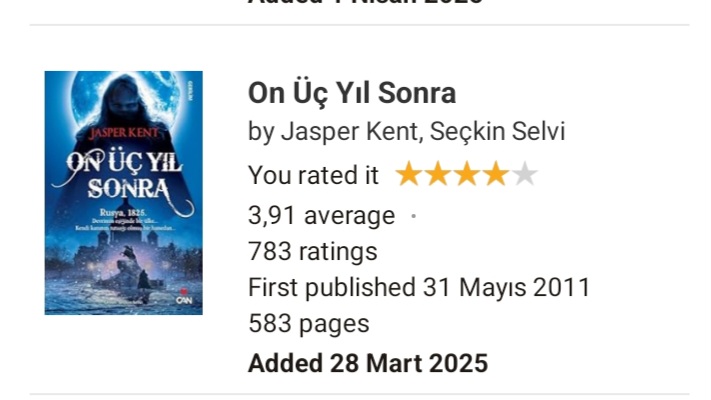The image size is (711, 400).
Task: Select the Added 28 Mart 2025 date
Action: [x=367, y=362]
